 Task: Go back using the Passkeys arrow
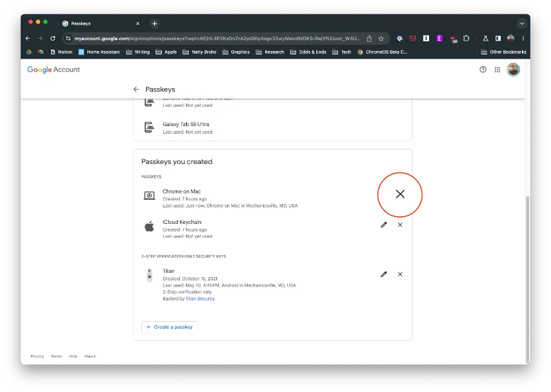tap(136, 89)
